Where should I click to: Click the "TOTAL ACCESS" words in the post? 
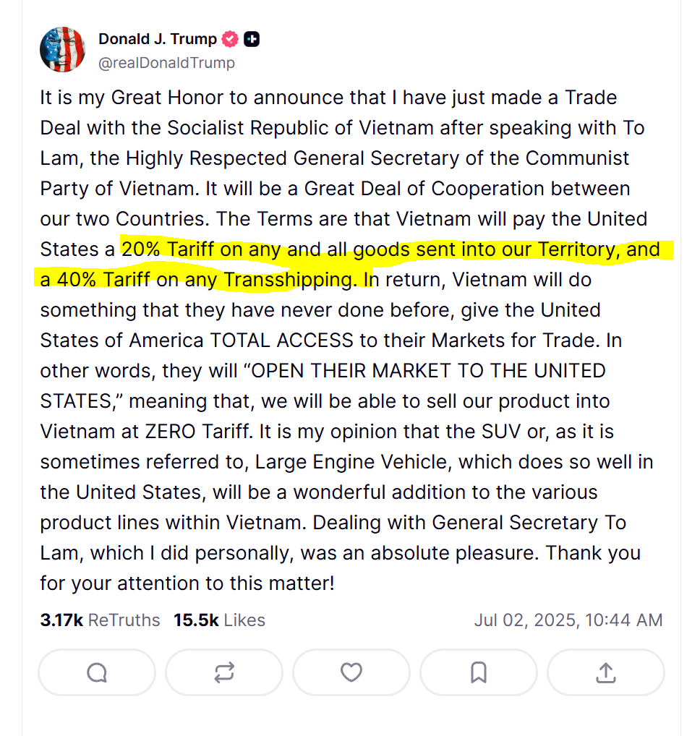tap(281, 341)
